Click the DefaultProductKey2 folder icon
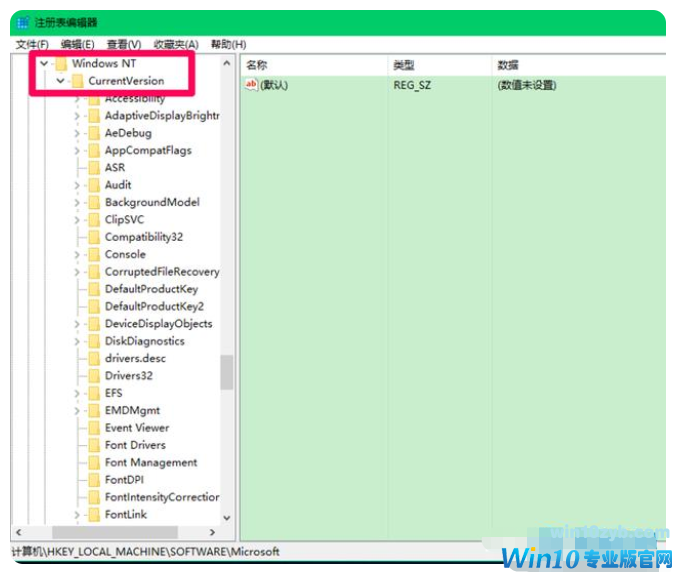Image resolution: width=678 pixels, height=572 pixels. (94, 307)
